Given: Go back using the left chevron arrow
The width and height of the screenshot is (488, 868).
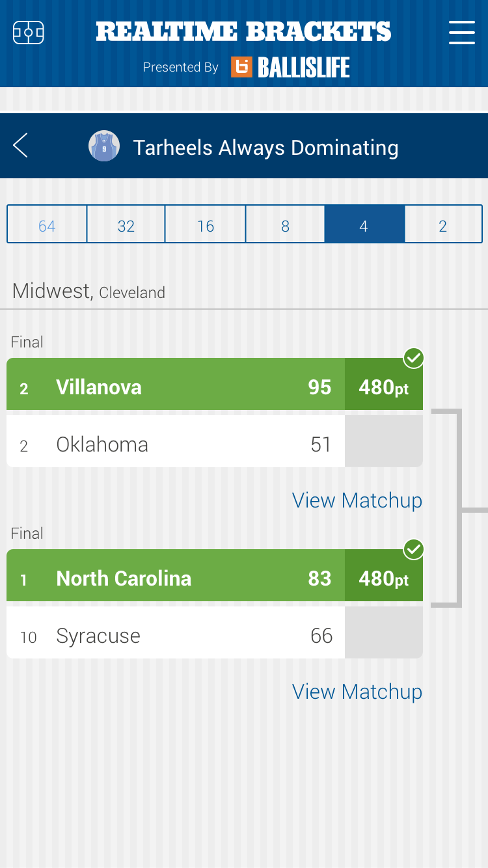Looking at the screenshot, I should pyautogui.click(x=21, y=145).
